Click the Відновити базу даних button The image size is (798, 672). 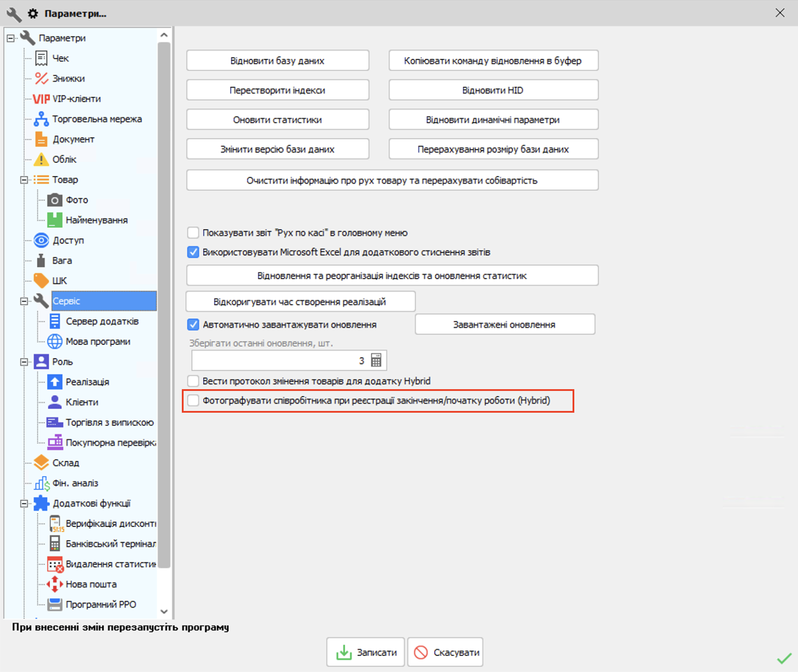[277, 61]
